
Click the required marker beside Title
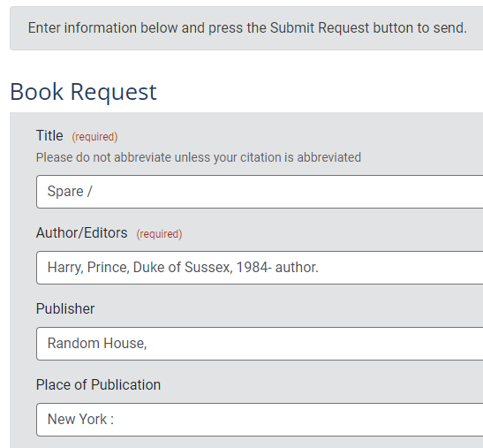point(94,137)
